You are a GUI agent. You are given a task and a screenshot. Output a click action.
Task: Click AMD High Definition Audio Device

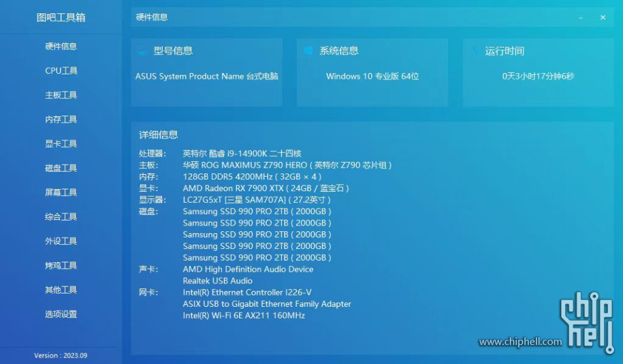(x=248, y=269)
